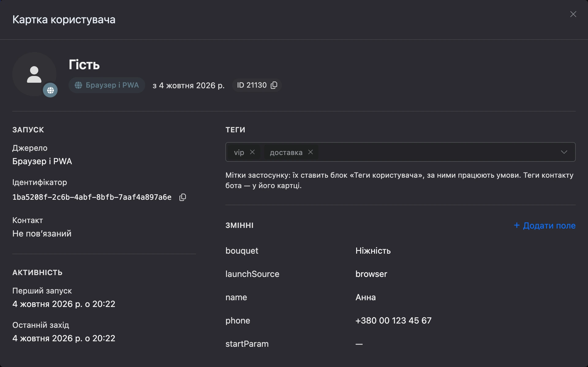Viewport: 588px width, 367px height.
Task: Add a new field with Додати поле
Action: point(545,225)
